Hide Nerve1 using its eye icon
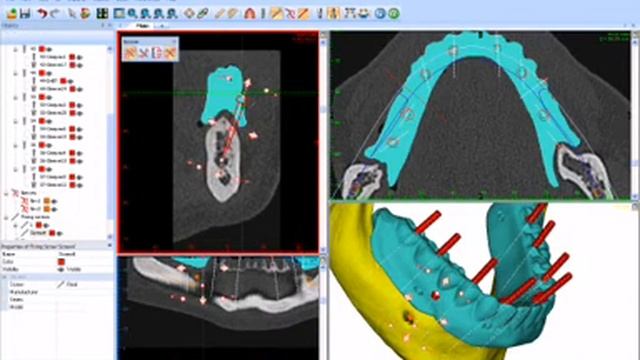This screenshot has width=640, height=360. point(54,201)
